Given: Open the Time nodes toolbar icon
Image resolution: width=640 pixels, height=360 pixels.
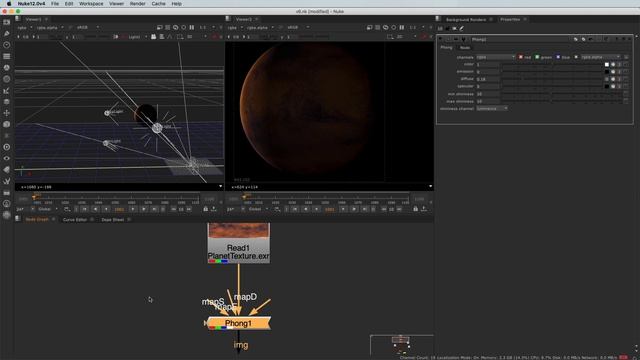Looking at the screenshot, I should (7, 45).
